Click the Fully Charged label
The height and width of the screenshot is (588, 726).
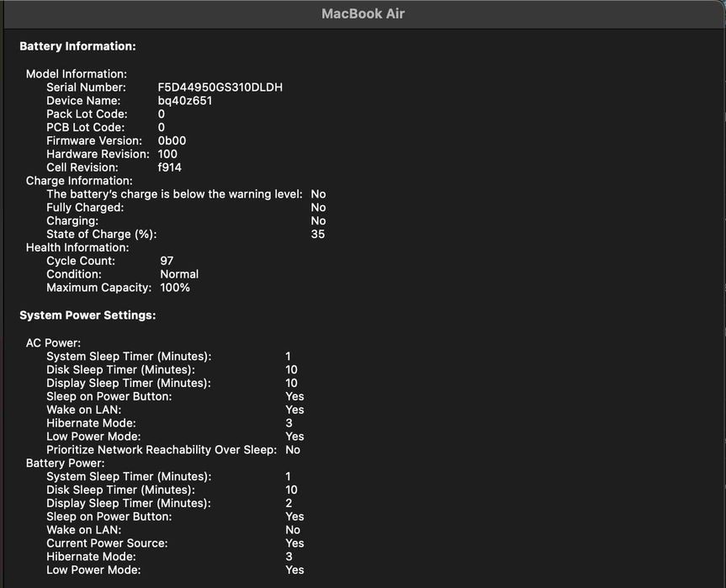pos(85,208)
